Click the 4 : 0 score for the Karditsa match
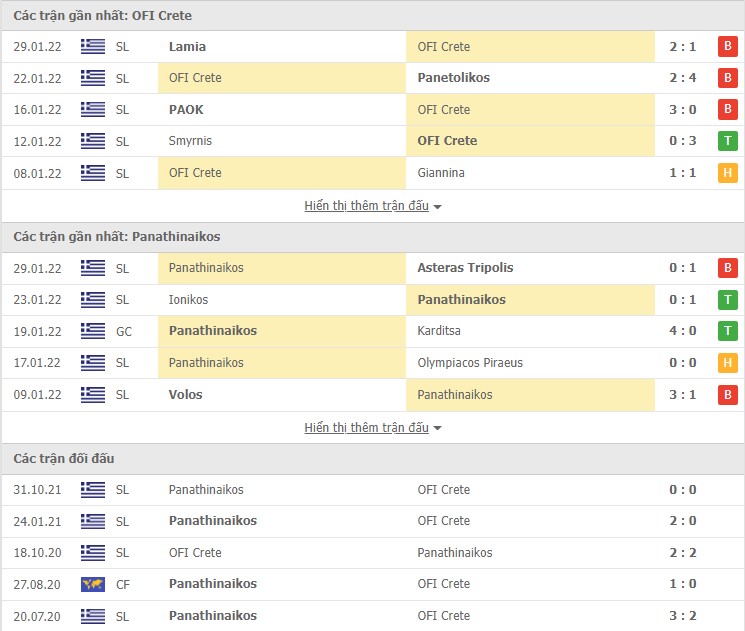Image resolution: width=745 pixels, height=631 pixels. coord(683,331)
